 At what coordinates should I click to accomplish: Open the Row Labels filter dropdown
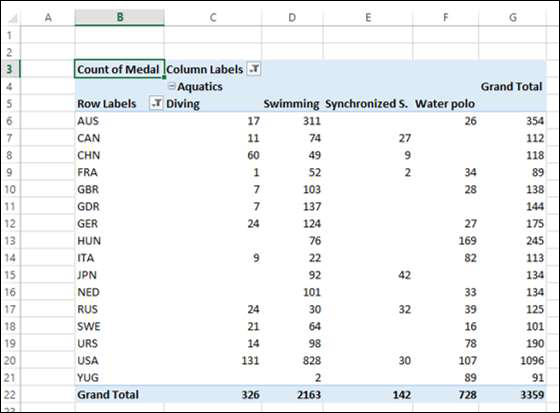click(x=156, y=103)
